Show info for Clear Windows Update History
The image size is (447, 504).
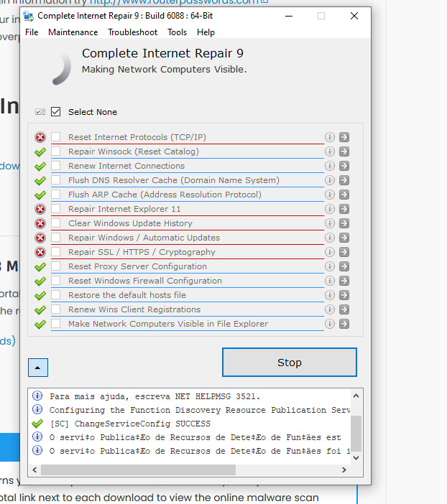pos(330,223)
